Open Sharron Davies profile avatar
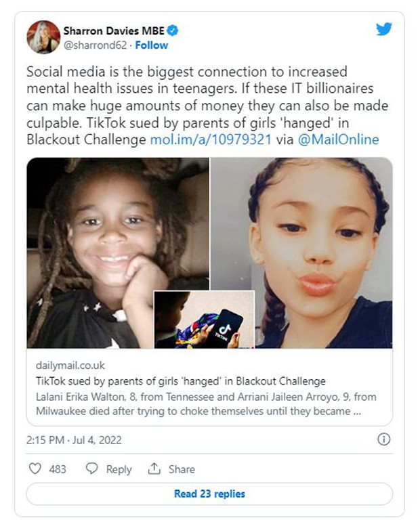This screenshot has height=522, width=420. (43, 37)
